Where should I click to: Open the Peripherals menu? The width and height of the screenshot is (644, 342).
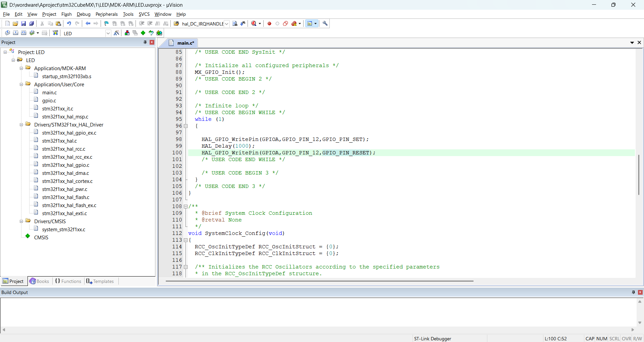107,14
